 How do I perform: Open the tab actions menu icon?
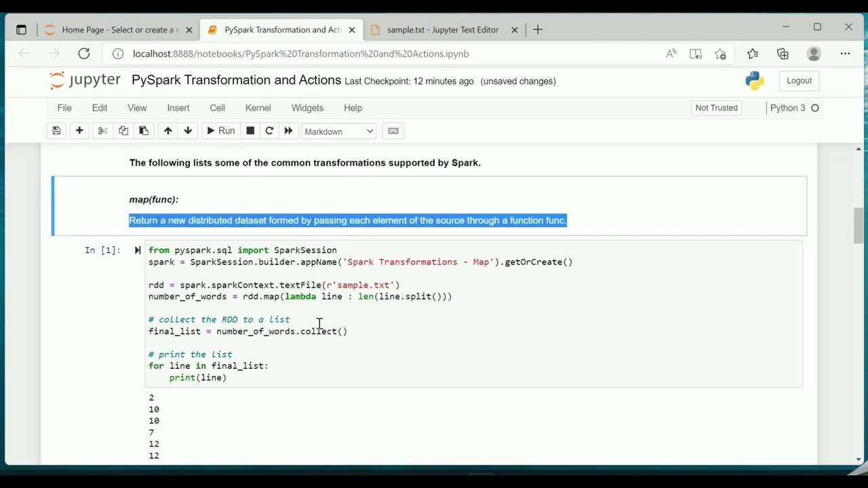[21, 30]
